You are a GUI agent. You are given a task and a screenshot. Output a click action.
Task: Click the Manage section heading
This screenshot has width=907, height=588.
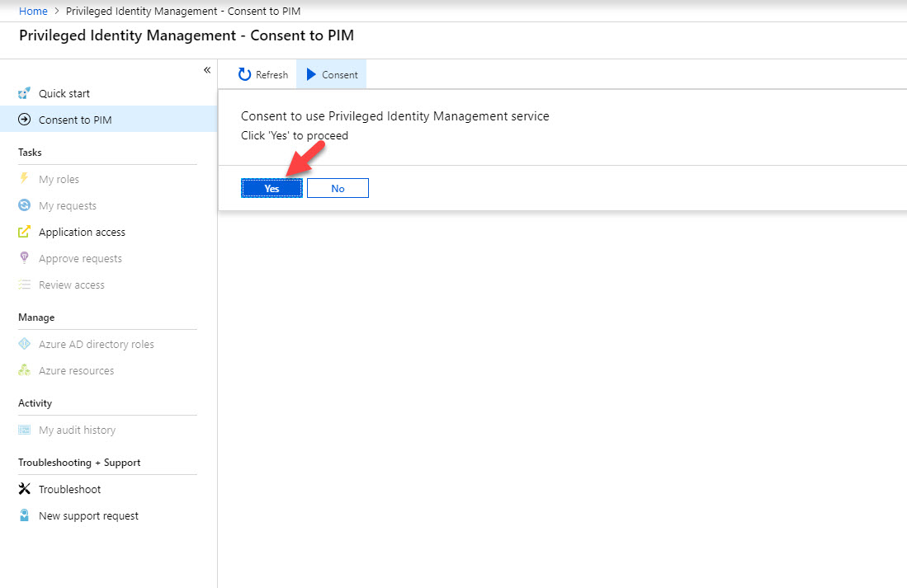coord(36,318)
